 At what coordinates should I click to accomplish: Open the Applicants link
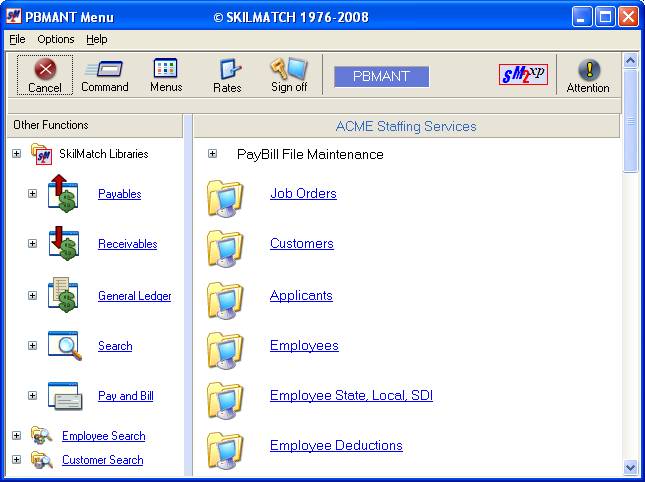(301, 295)
